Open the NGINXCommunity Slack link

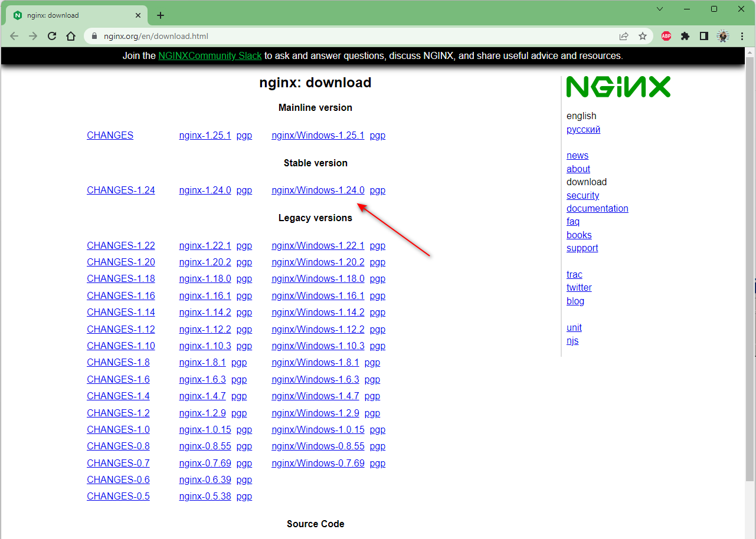pyautogui.click(x=210, y=56)
